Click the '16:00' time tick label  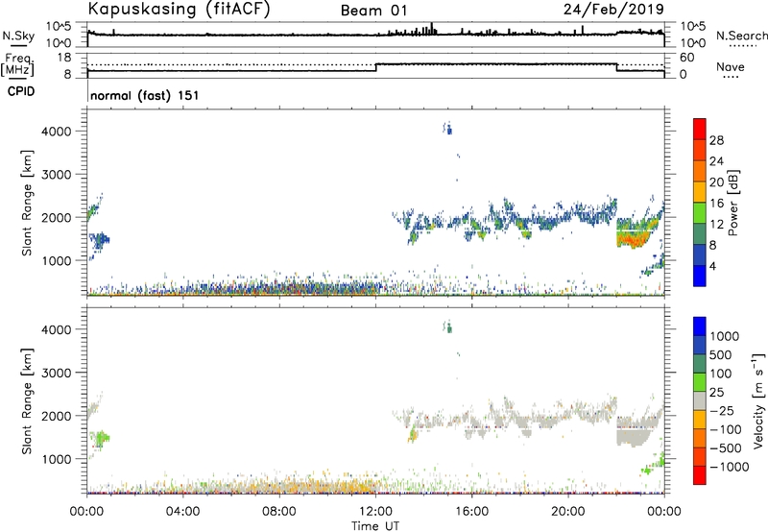click(x=471, y=512)
